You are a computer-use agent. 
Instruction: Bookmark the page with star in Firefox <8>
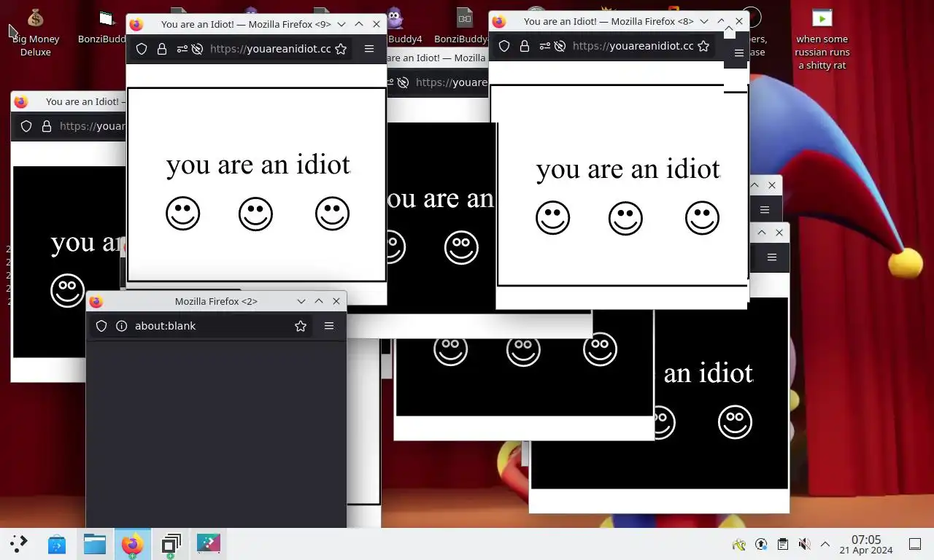tap(703, 46)
